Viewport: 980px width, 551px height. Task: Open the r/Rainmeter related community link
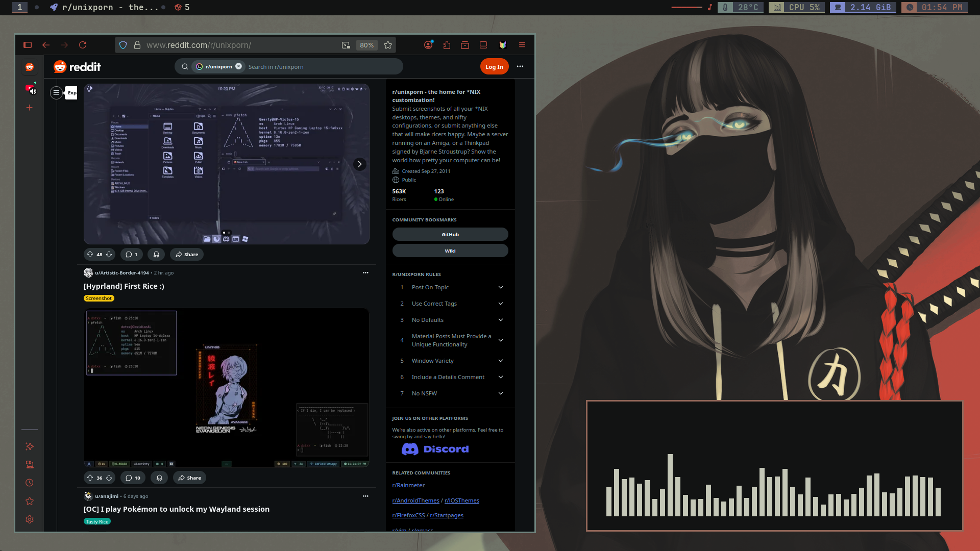(x=408, y=485)
